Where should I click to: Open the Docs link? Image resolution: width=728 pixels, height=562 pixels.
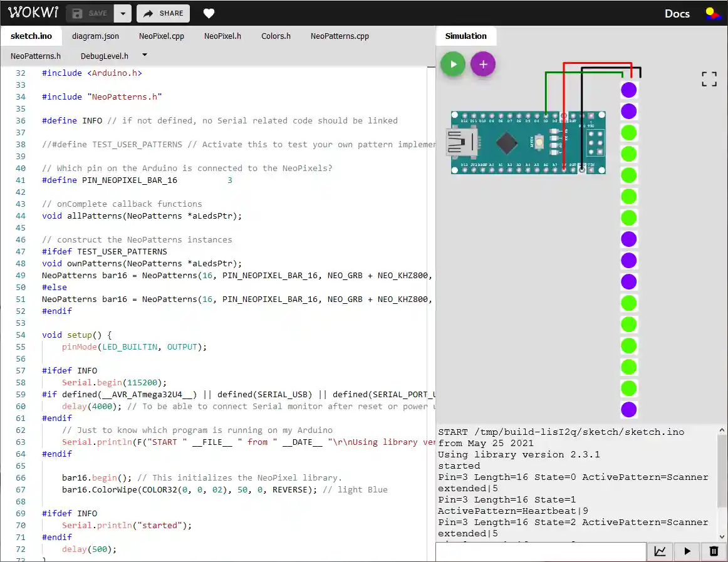coord(677,13)
